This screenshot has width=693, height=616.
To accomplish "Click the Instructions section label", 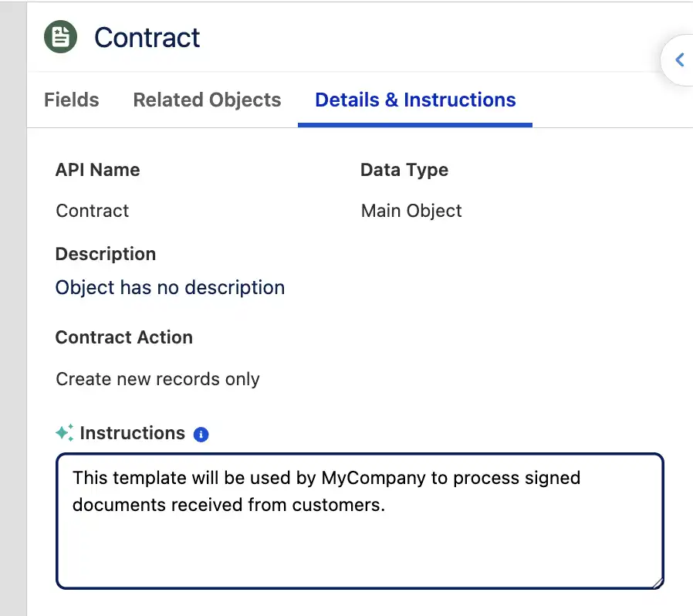I will [132, 434].
